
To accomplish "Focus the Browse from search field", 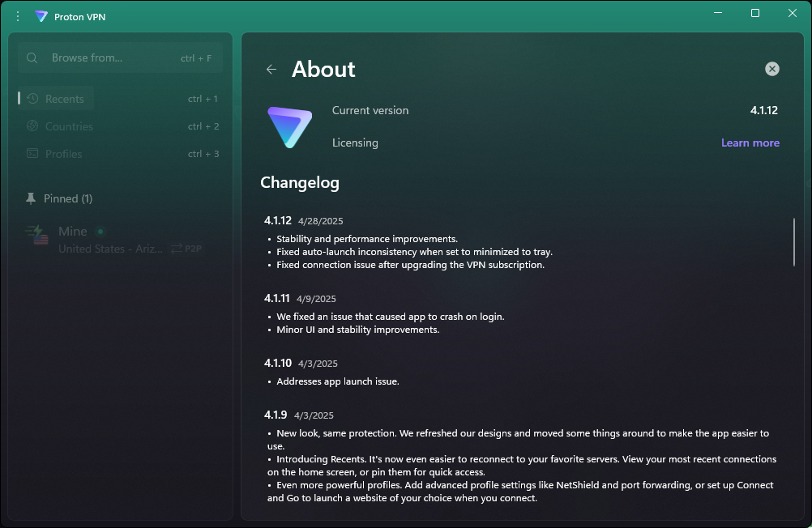I will click(x=120, y=58).
